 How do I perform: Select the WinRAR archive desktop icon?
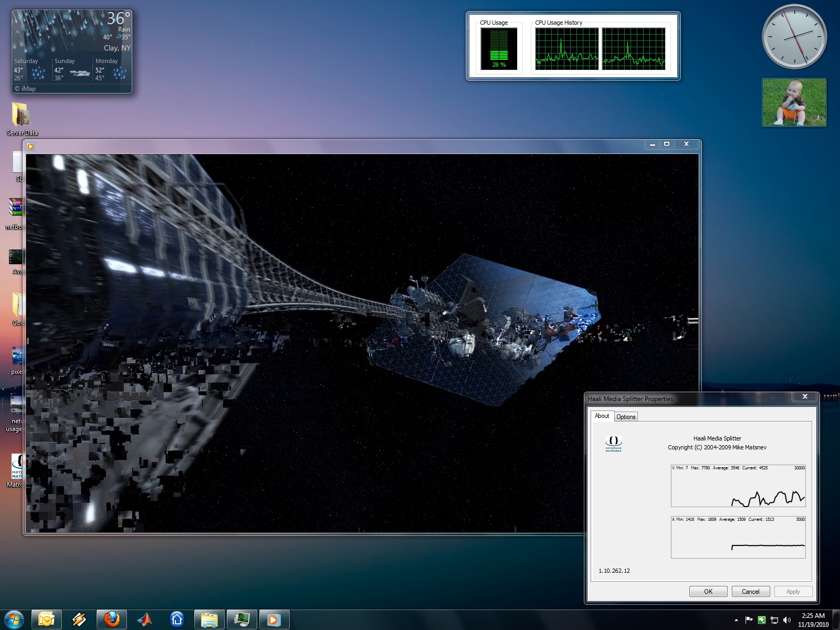coord(16,213)
